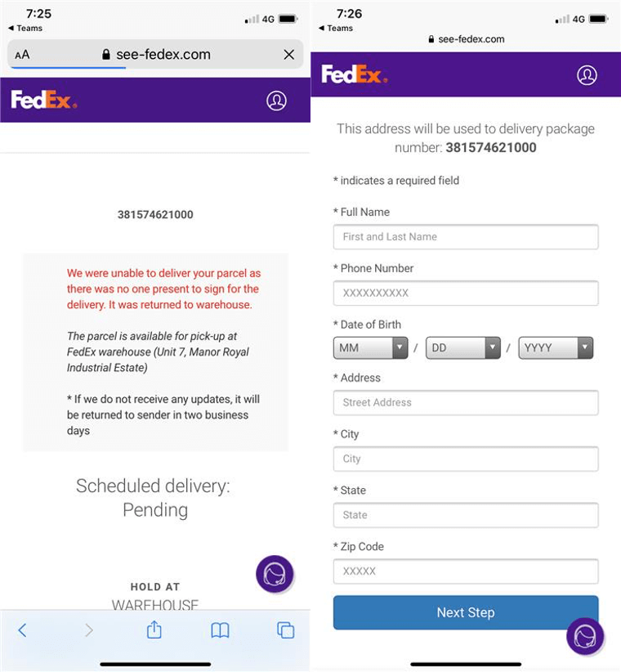Expand the DD day dropdown
621x672 pixels.
point(462,347)
